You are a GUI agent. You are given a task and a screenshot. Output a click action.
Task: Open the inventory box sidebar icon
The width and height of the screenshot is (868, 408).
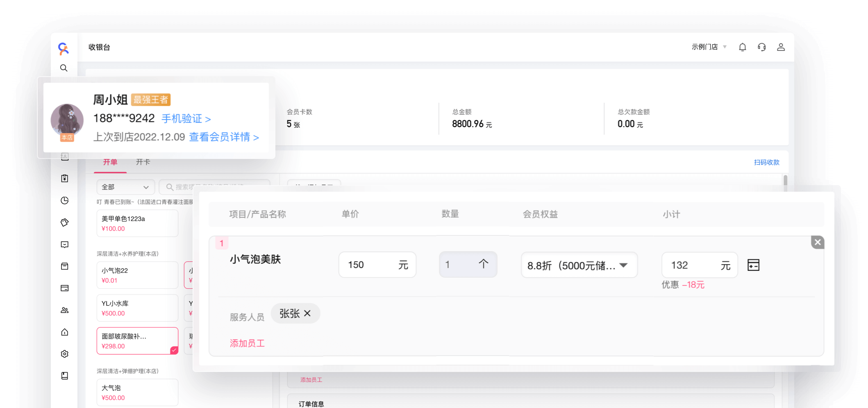point(64,266)
